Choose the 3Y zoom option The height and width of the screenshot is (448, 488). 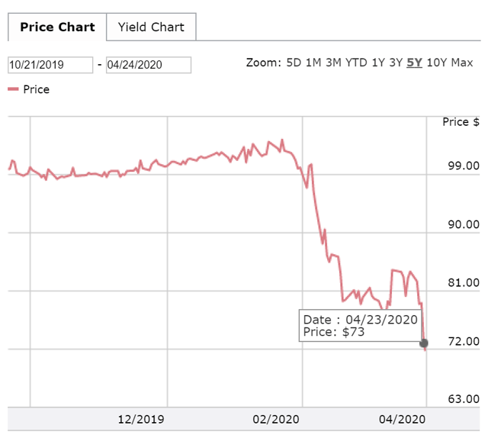coord(395,63)
